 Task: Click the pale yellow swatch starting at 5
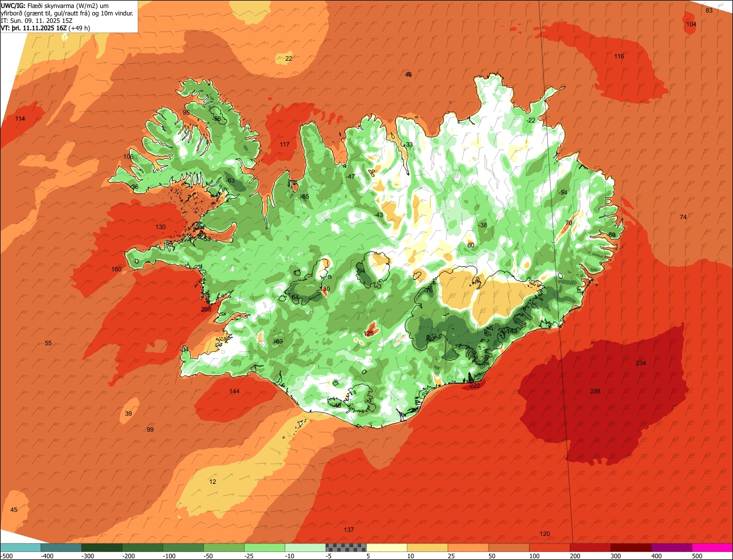pyautogui.click(x=386, y=547)
